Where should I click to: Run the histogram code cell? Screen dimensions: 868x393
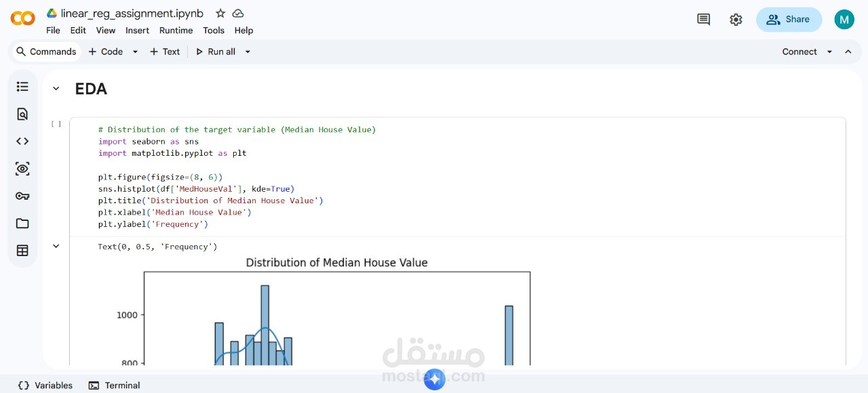tap(56, 124)
